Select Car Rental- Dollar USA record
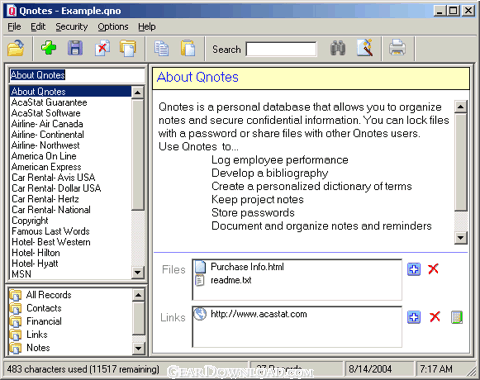The image size is (480, 380). click(x=71, y=188)
